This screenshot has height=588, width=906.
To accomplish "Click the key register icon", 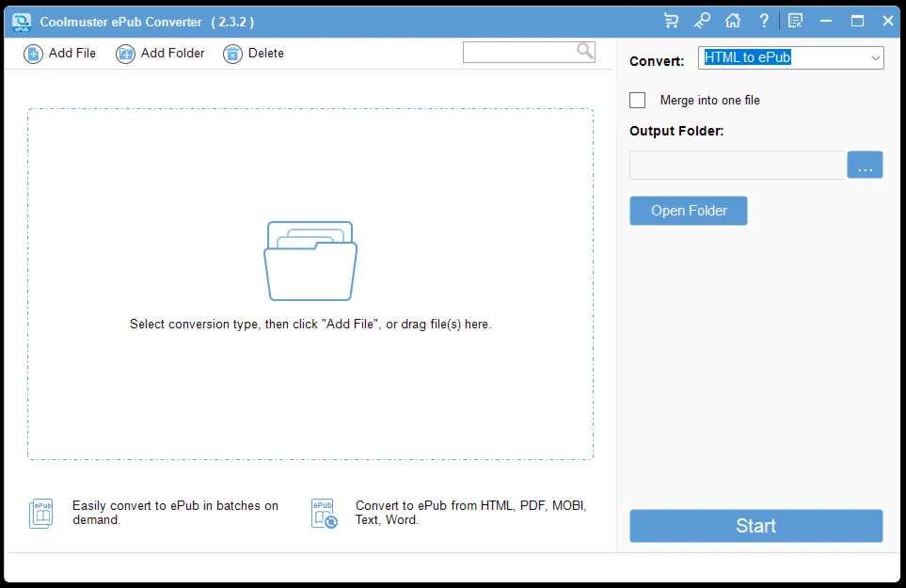I will click(702, 22).
